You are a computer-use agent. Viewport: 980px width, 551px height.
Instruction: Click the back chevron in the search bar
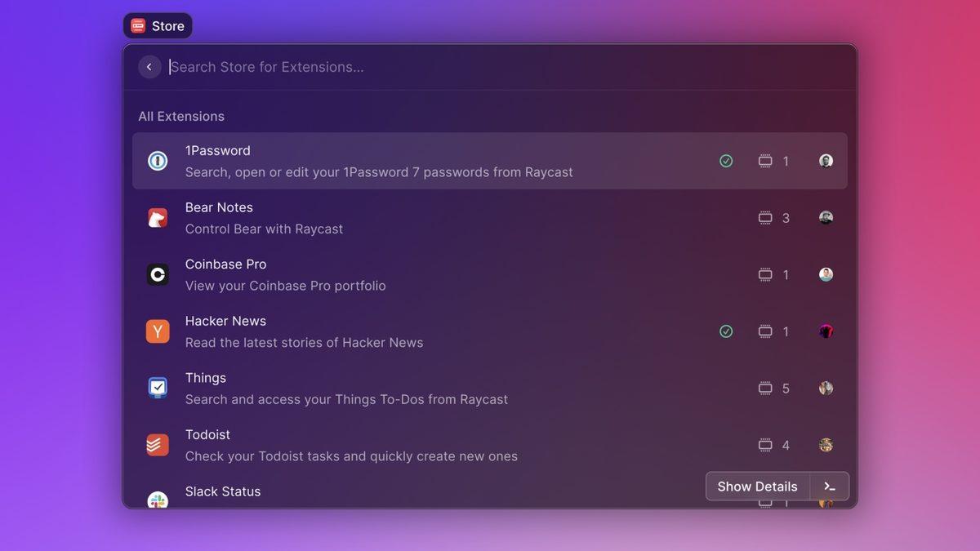tap(149, 66)
